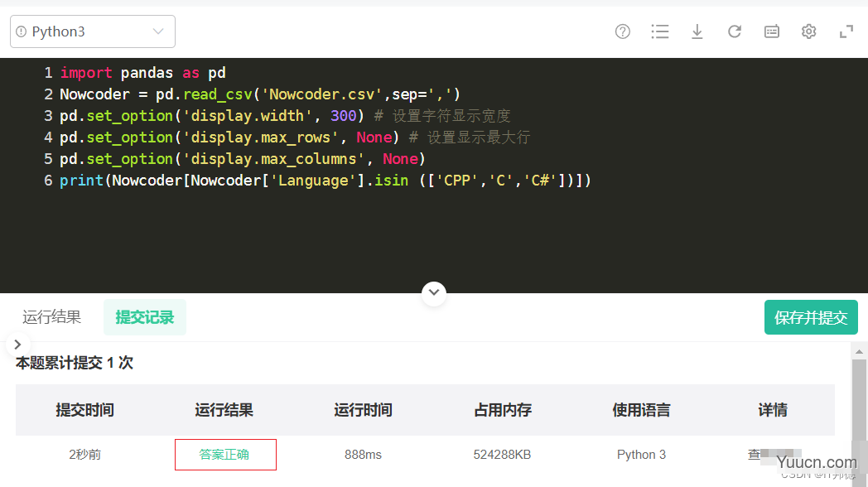Click the 详情 column header
The height and width of the screenshot is (487, 868).
(x=773, y=410)
